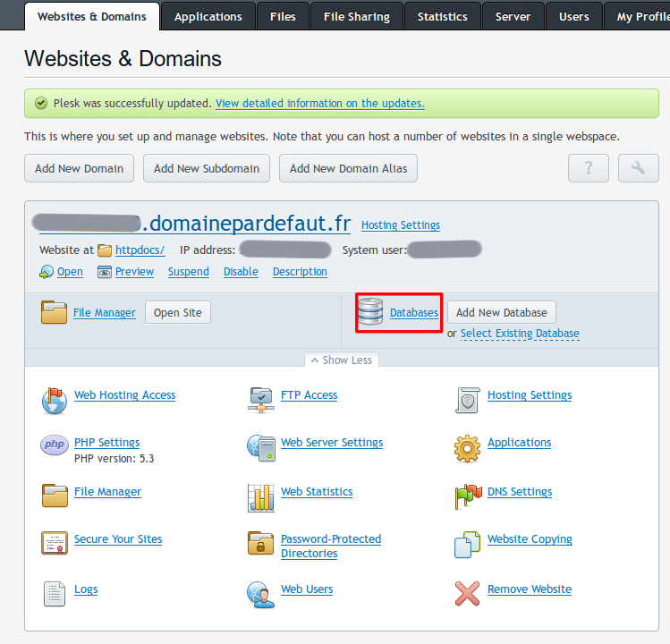Click the Web Server Settings server icon
This screenshot has width=670, height=644.
click(261, 448)
